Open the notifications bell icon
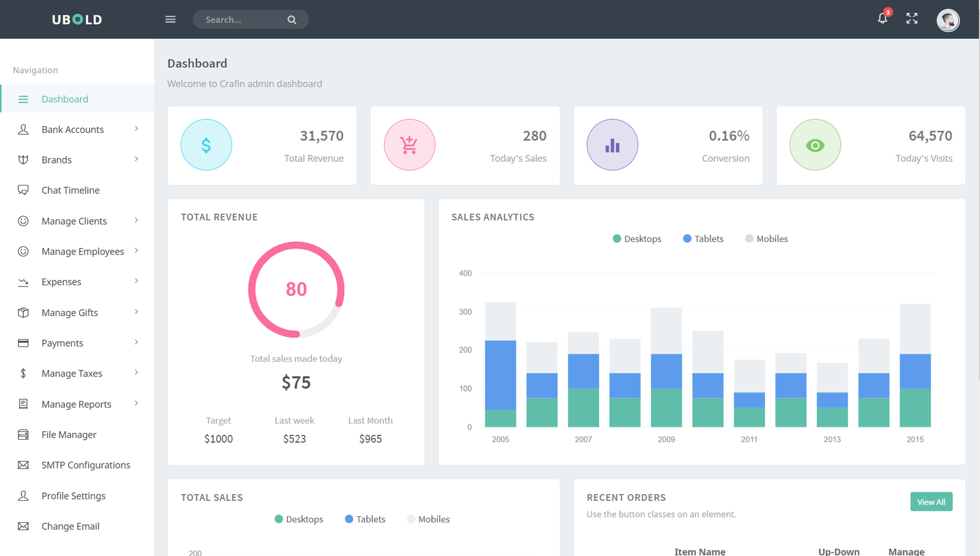980x556 pixels. click(x=882, y=18)
